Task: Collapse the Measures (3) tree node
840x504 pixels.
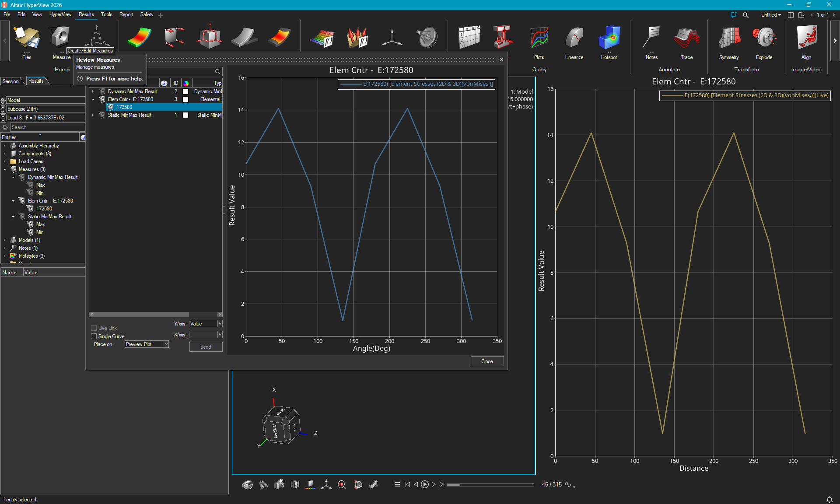Action: point(5,169)
